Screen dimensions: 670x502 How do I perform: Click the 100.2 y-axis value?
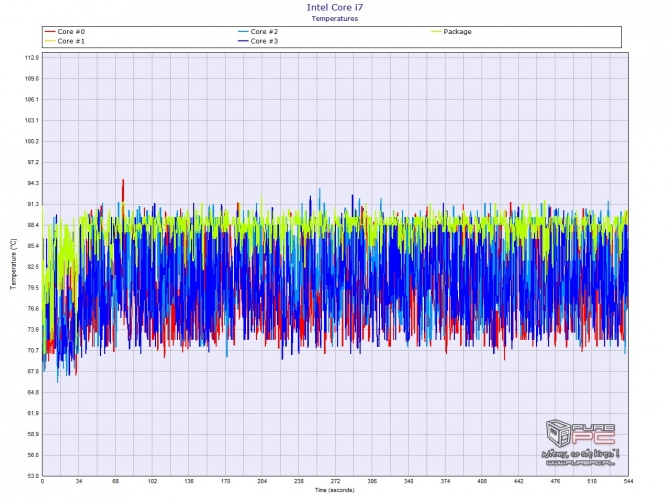(32, 141)
